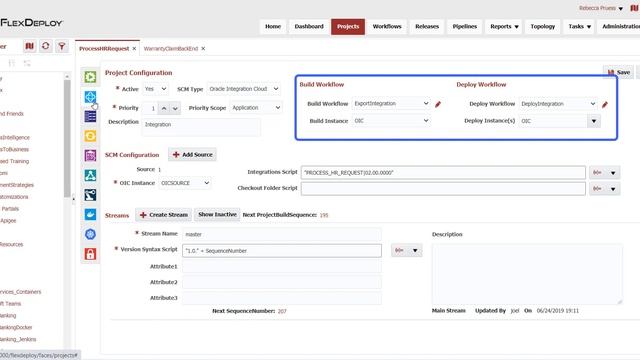The width and height of the screenshot is (640, 360).
Task: Open the dark blue list icon in sidebar
Action: coord(90,116)
